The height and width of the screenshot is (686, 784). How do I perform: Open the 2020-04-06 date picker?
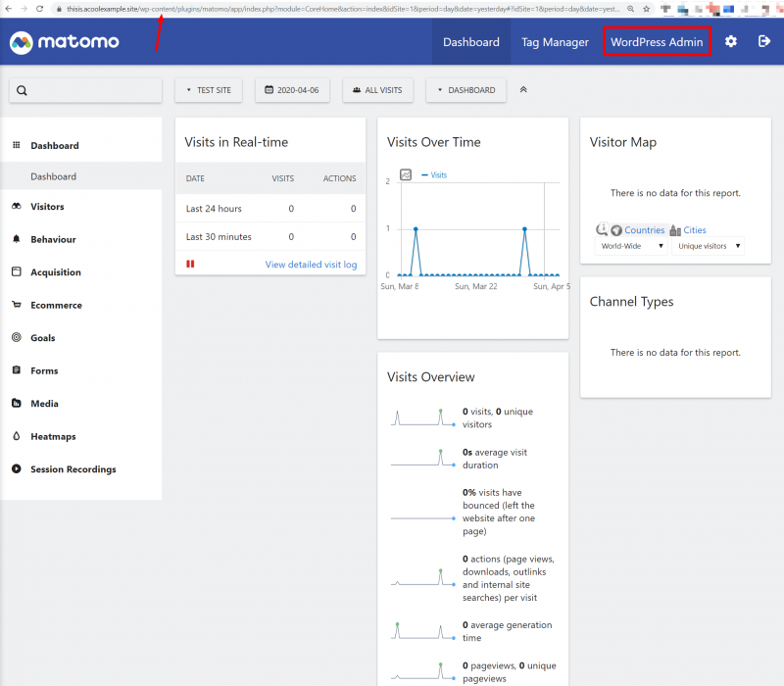coord(292,90)
